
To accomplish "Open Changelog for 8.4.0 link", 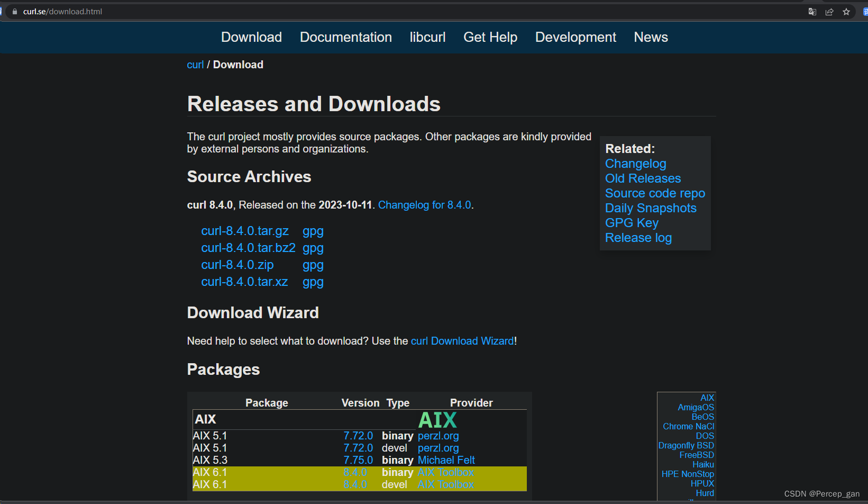I will point(424,205).
